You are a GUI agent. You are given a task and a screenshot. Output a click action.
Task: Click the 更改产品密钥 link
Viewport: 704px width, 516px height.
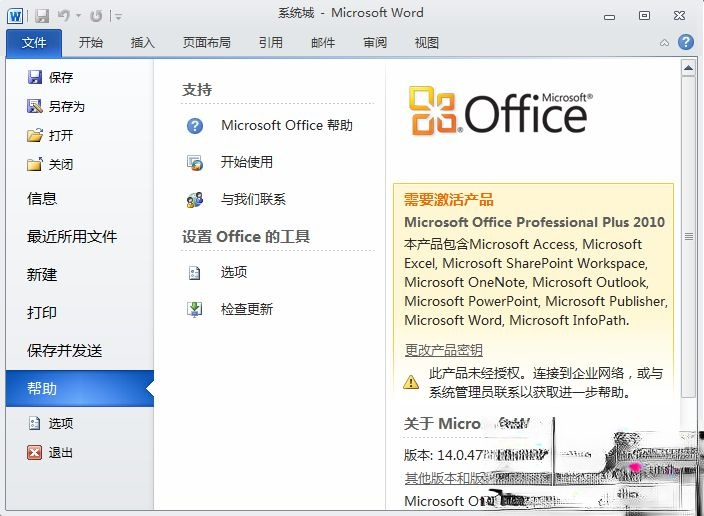(x=443, y=350)
